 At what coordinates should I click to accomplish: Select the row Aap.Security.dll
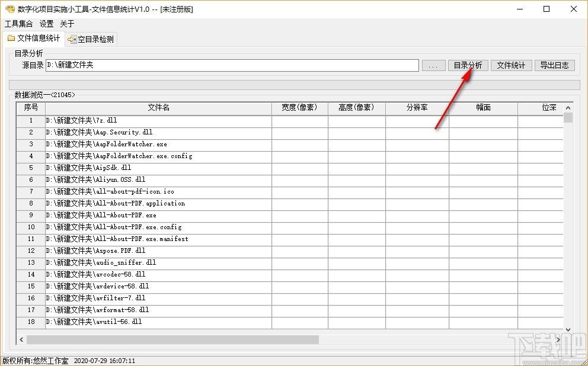pyautogui.click(x=290, y=133)
